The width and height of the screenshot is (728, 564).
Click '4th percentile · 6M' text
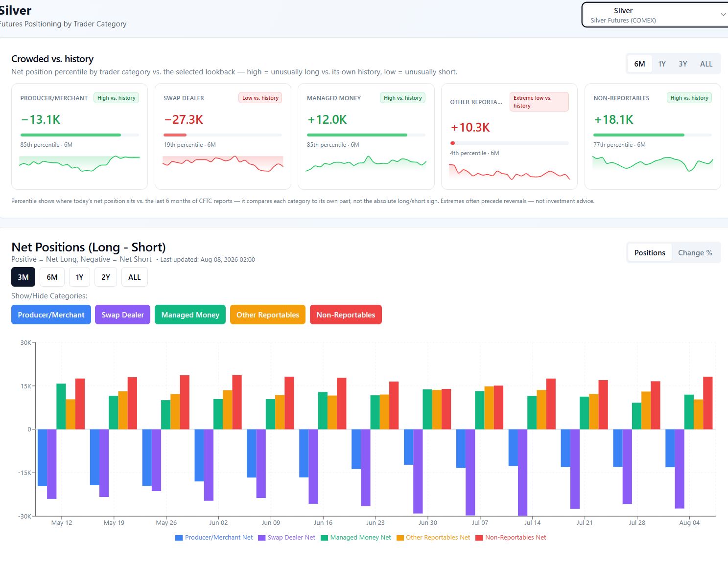[474, 153]
